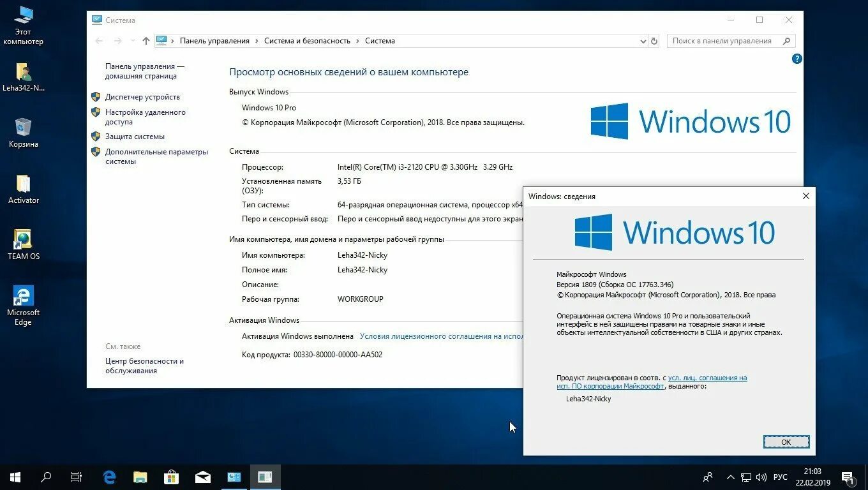Select WORKGROUP value text

(x=361, y=299)
